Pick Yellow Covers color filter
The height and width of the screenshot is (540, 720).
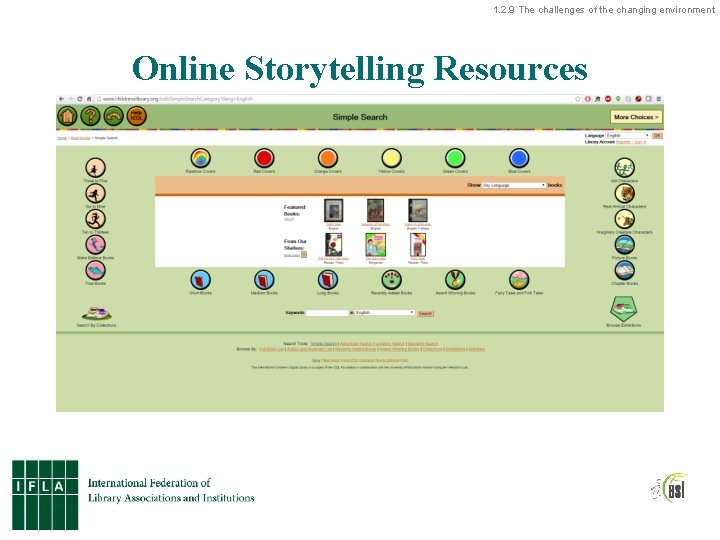[x=391, y=158]
